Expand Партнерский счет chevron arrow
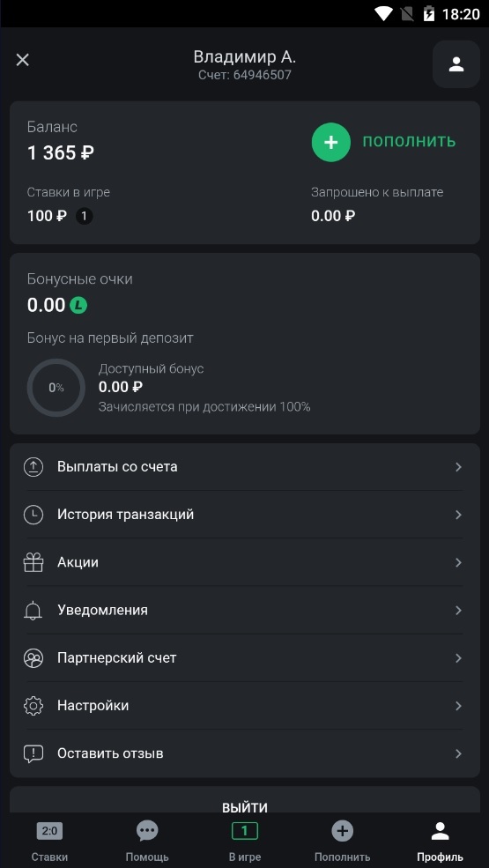Screen dimensions: 489x868 click(458, 658)
